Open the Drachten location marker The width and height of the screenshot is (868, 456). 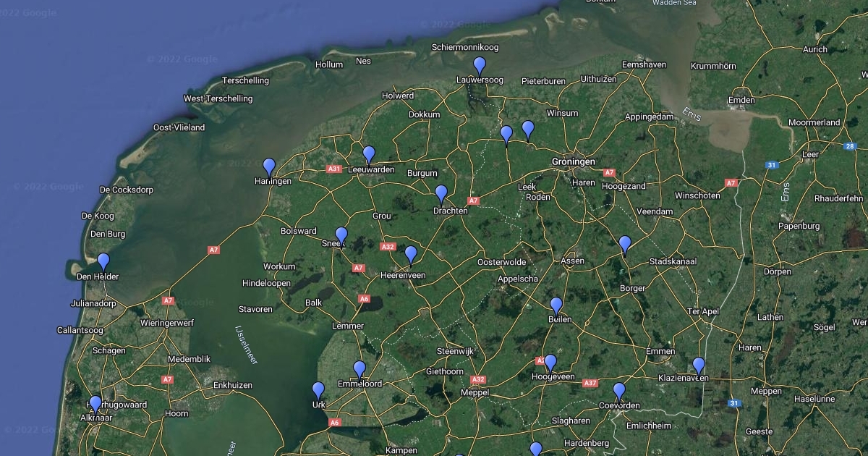pyautogui.click(x=441, y=195)
